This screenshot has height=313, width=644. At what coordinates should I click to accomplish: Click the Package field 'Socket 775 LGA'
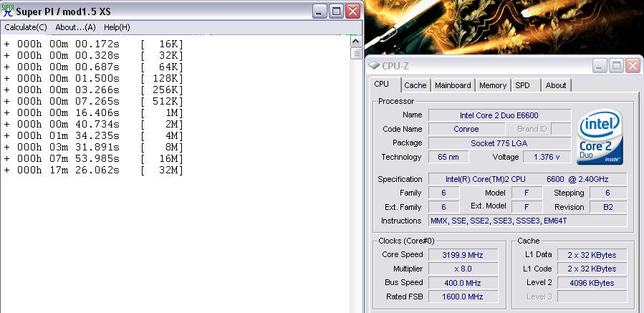(x=499, y=143)
